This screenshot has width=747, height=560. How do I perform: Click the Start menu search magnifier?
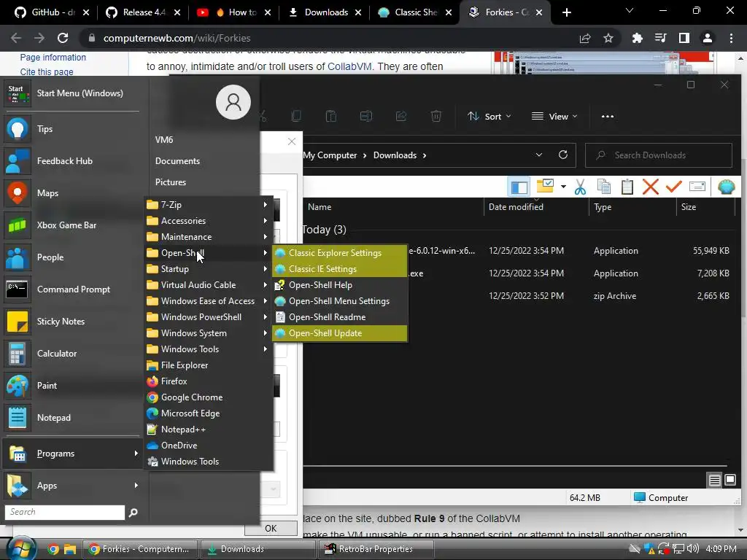[x=133, y=513]
